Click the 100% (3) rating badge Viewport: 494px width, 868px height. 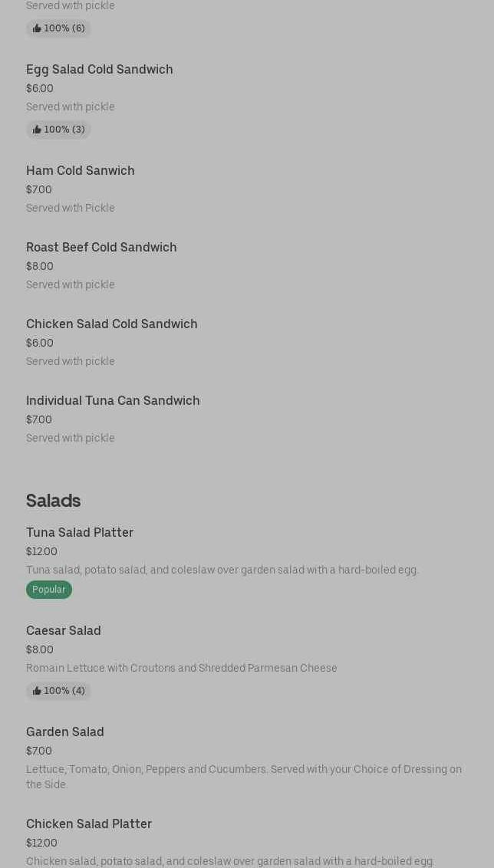[x=58, y=130]
